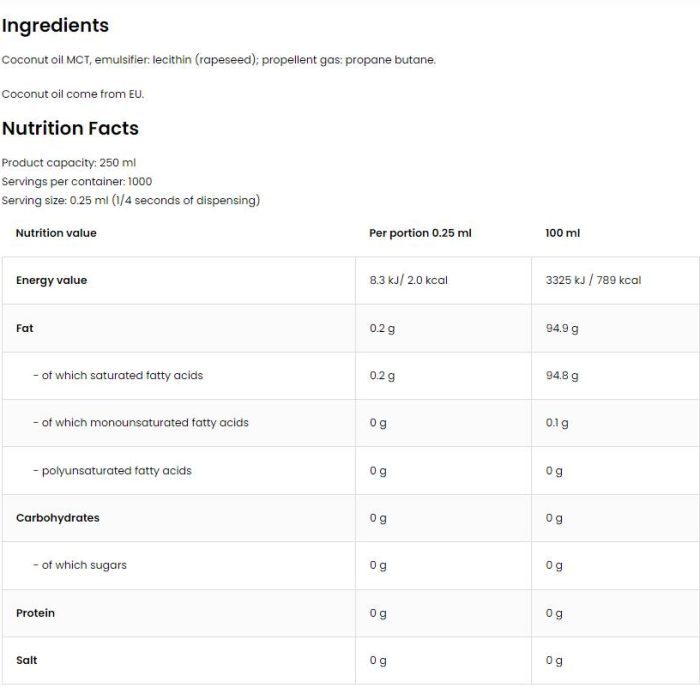Click the Nutrition Facts heading
Screen dimensions: 700x700
pyautogui.click(x=70, y=129)
